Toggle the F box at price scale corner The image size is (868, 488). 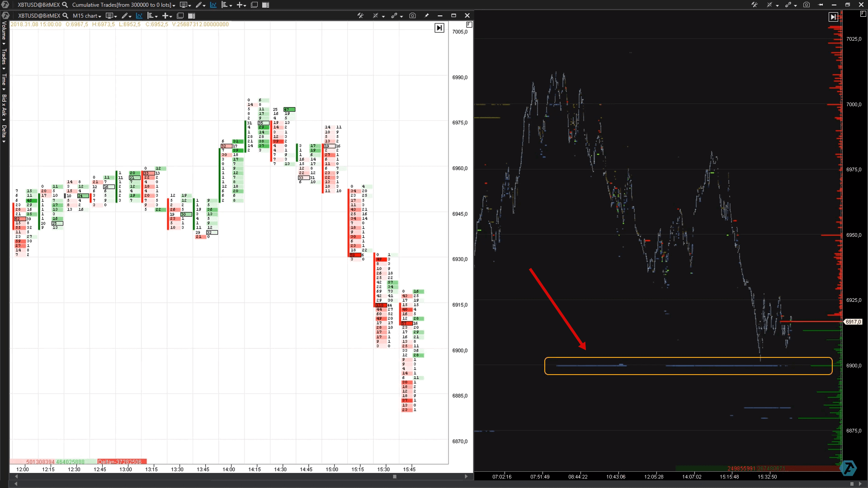[469, 24]
